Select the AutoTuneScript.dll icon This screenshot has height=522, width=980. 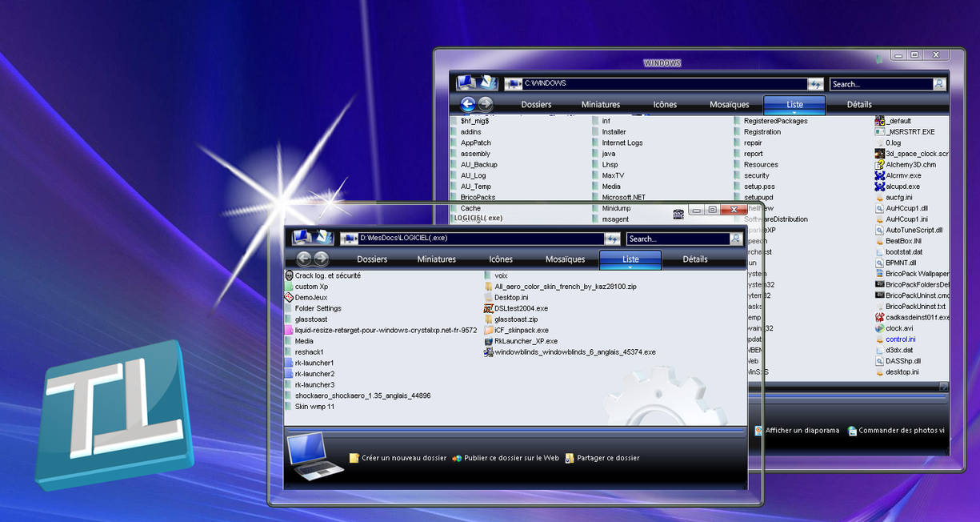coord(879,230)
